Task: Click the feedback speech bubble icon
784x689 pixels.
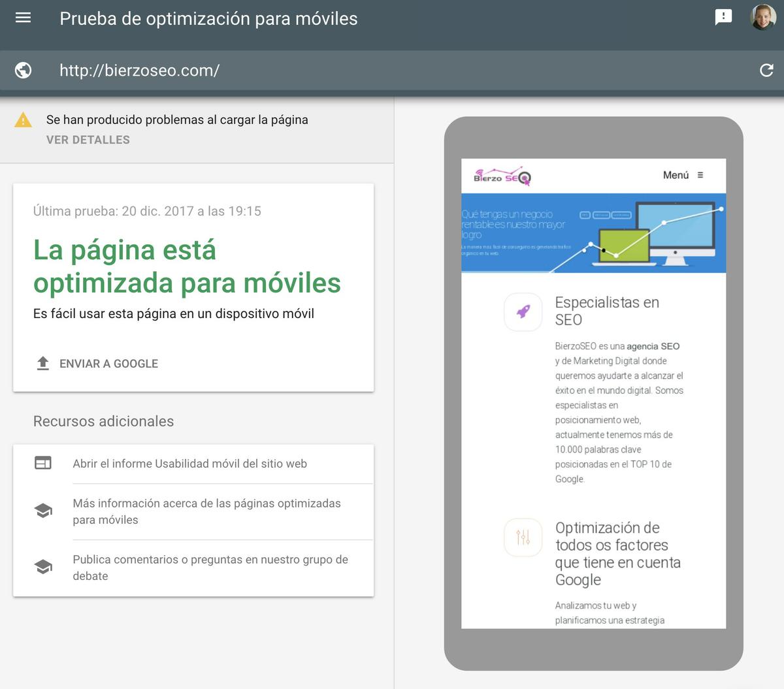Action: (x=723, y=17)
